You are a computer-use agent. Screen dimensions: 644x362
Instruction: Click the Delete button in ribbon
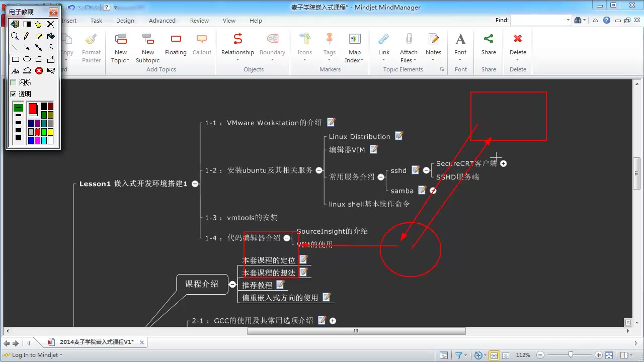pyautogui.click(x=518, y=48)
